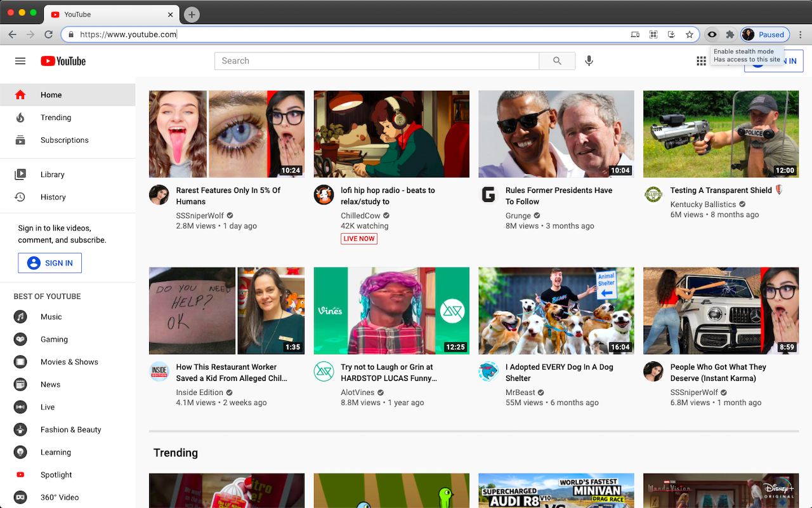Click the YouTube logo to go home
This screenshot has width=812, height=508.
click(x=63, y=60)
